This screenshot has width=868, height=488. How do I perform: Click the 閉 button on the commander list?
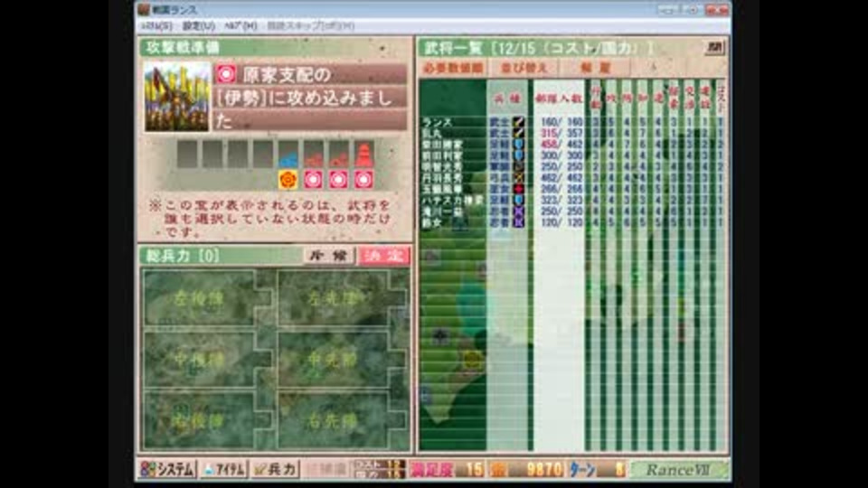click(x=714, y=47)
